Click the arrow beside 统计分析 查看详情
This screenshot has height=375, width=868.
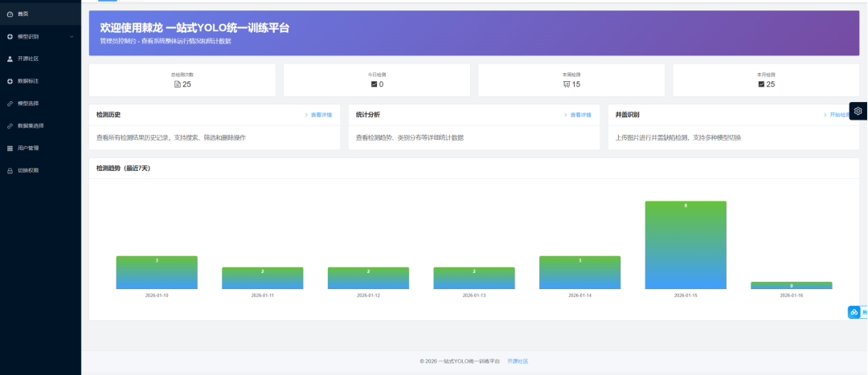566,115
